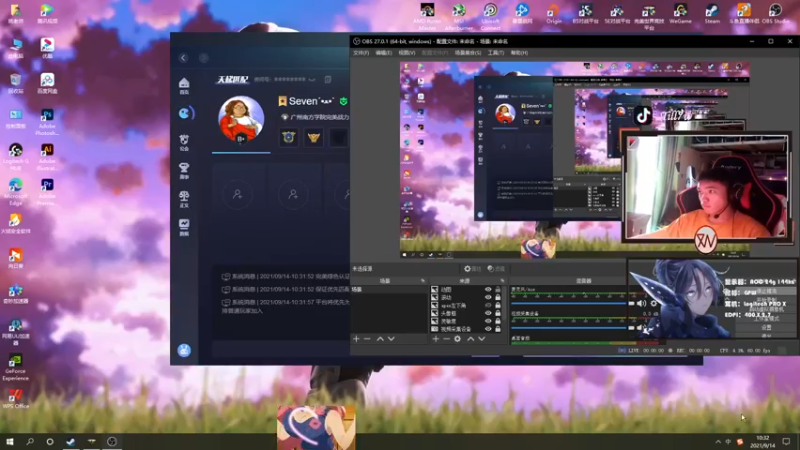Undock the 来源 panel using its header icon
Screen dimensions: 800x450
coord(502,281)
